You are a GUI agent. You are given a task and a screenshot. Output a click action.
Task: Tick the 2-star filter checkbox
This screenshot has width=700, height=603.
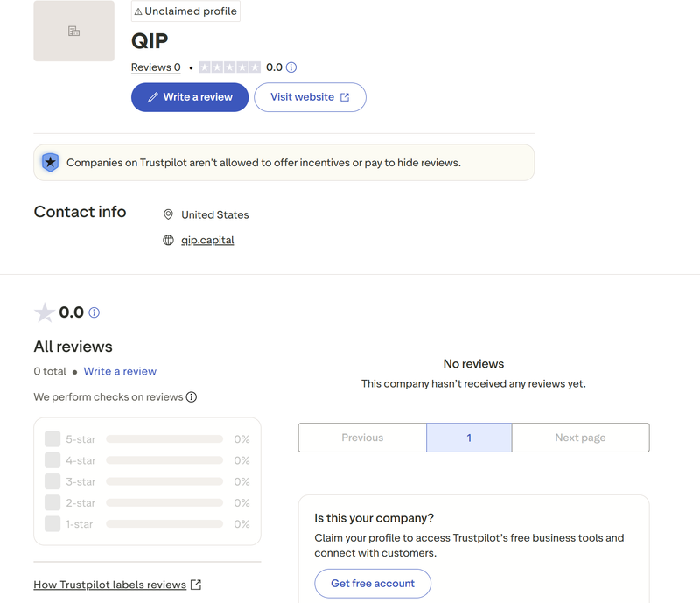(x=52, y=502)
